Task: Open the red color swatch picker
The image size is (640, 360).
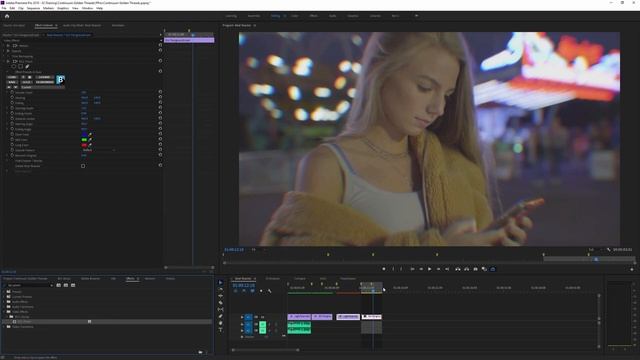Action: (x=84, y=145)
